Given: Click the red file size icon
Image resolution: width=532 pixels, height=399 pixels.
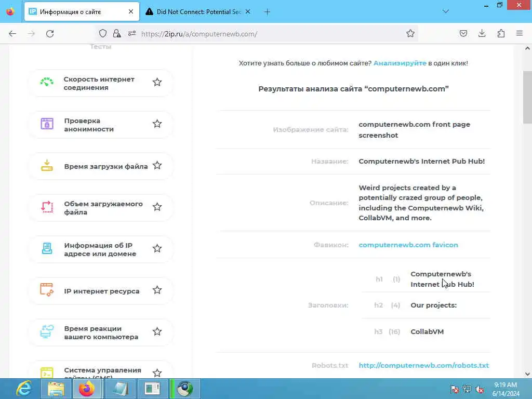Looking at the screenshot, I should [47, 207].
